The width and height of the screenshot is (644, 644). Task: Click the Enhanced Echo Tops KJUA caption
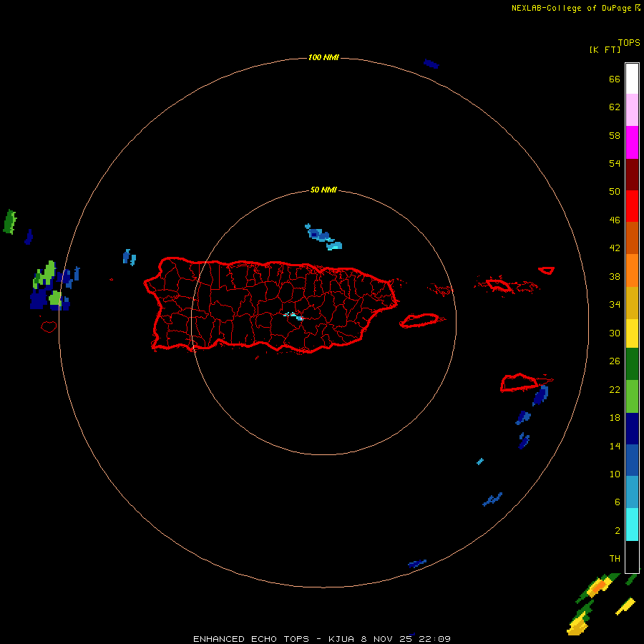tap(321, 639)
